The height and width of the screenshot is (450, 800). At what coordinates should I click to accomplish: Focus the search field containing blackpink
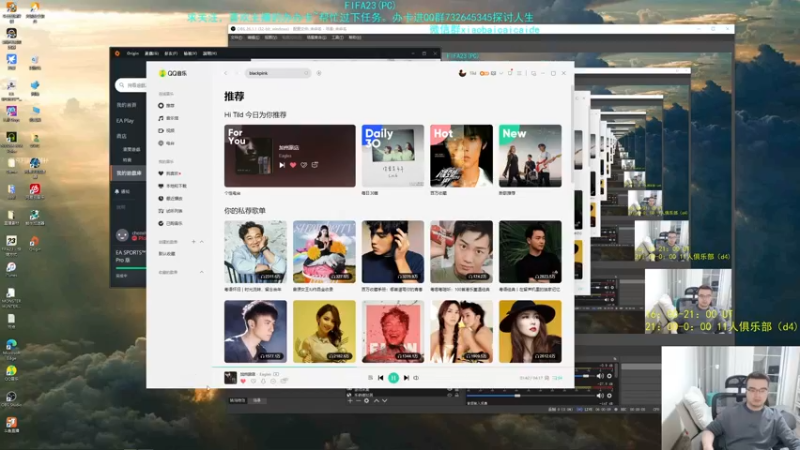click(x=278, y=73)
